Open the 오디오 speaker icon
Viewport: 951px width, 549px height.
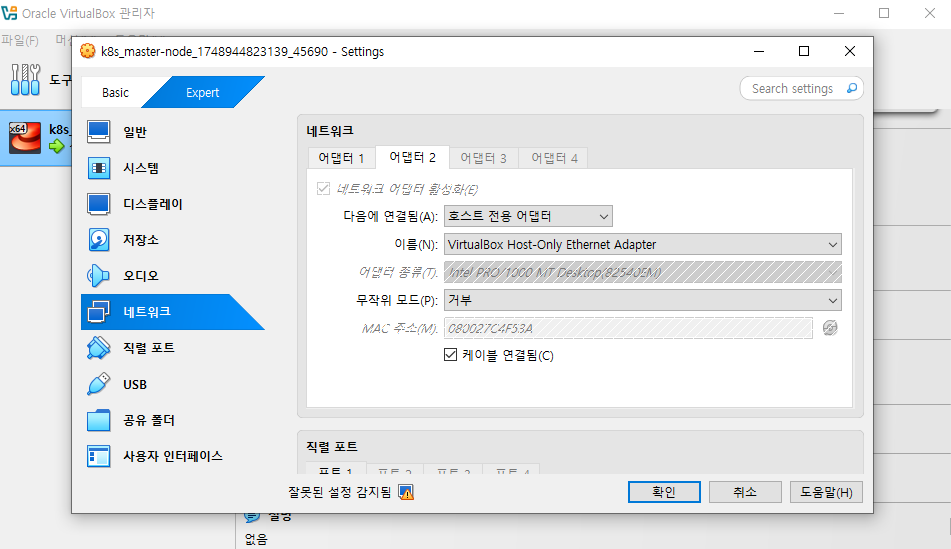click(98, 275)
